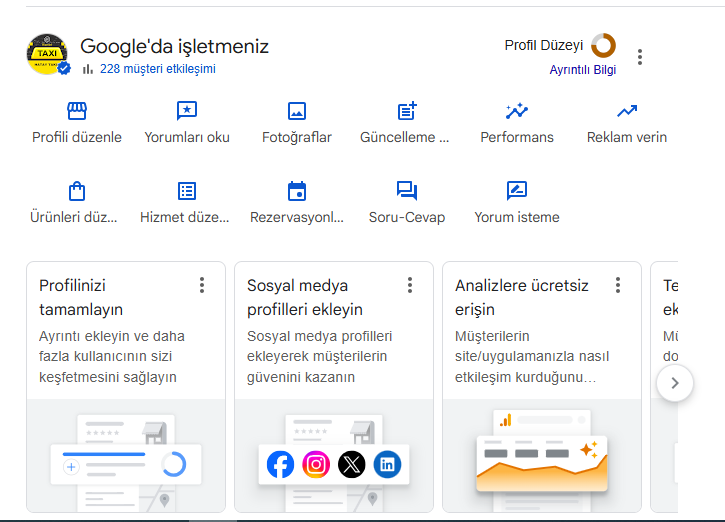Click the Reklam verin label
This screenshot has height=522, width=725.
tap(627, 137)
